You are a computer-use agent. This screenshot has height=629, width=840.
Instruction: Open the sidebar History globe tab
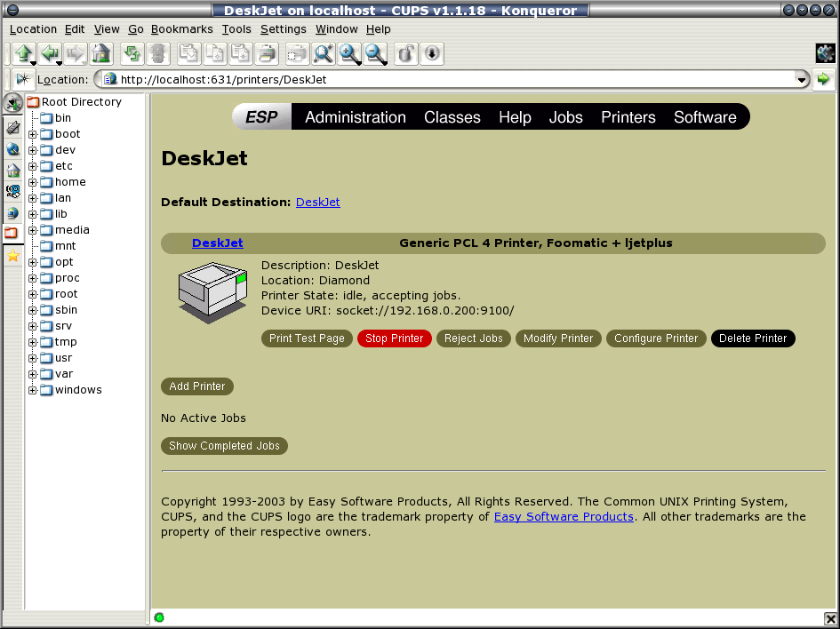[12, 149]
